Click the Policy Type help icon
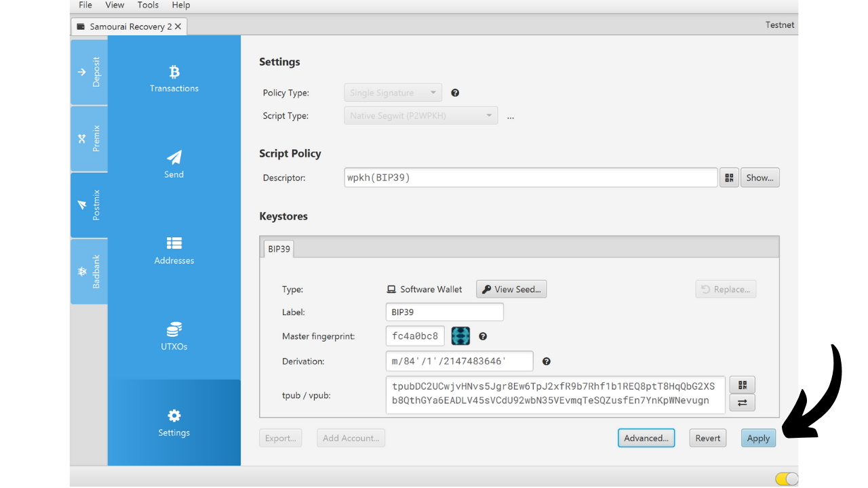This screenshot has height=488, width=868. click(x=455, y=93)
